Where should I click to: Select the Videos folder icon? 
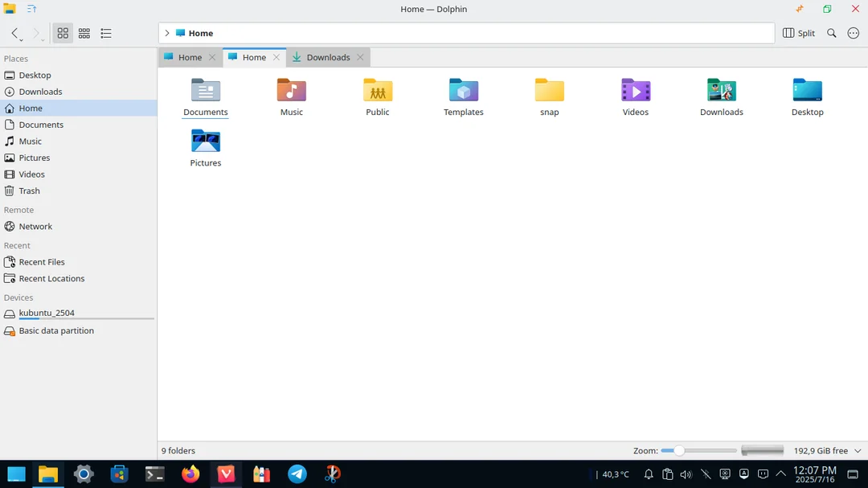[635, 90]
